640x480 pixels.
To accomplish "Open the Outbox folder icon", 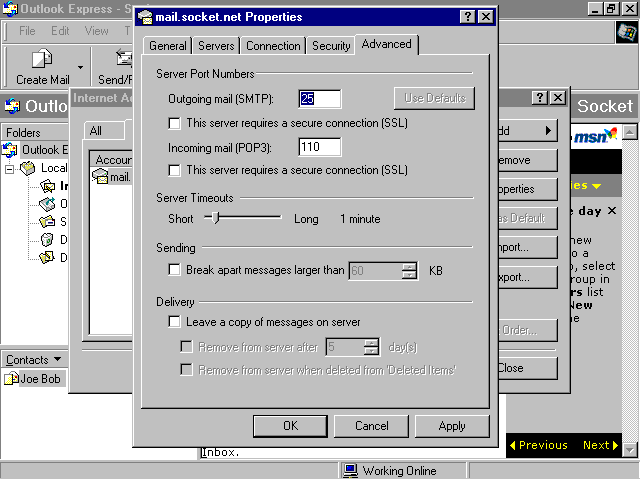I will (47, 204).
